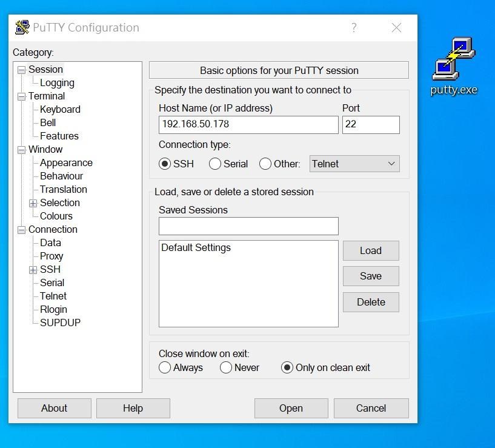The image size is (495, 448).
Task: Open the Rlogin category
Action: click(54, 309)
